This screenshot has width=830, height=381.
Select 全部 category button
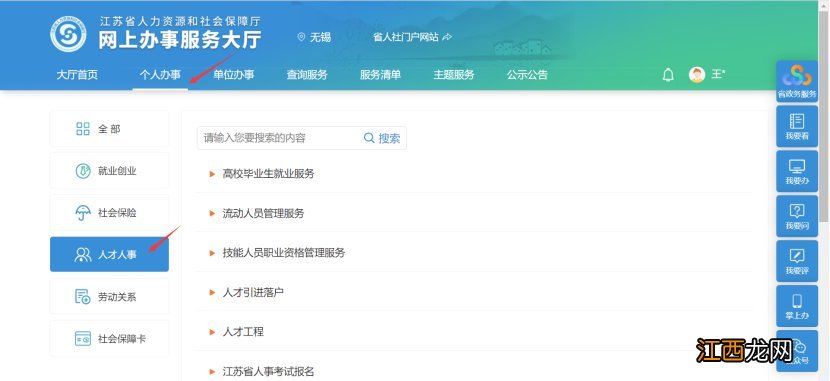[110, 129]
